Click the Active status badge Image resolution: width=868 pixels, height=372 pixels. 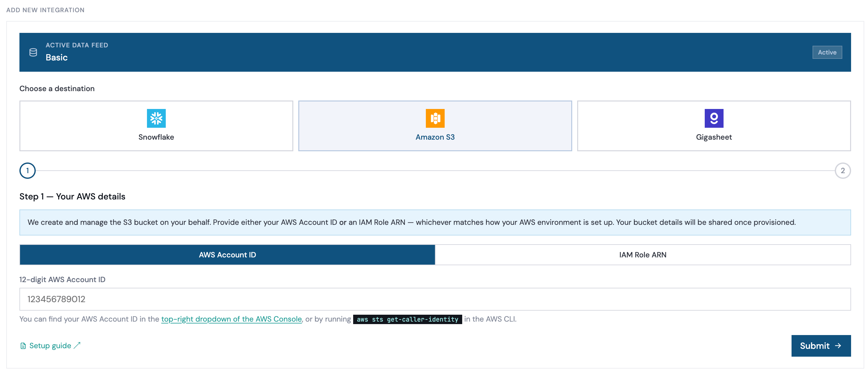click(827, 52)
